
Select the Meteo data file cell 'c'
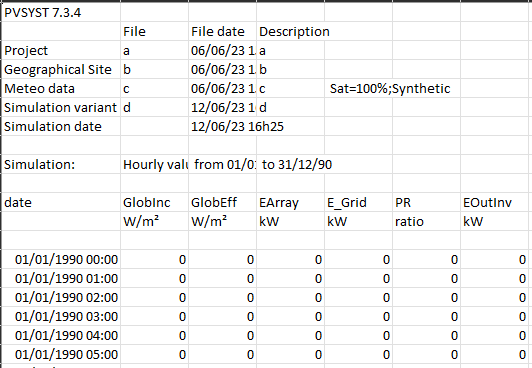[x=154, y=89]
